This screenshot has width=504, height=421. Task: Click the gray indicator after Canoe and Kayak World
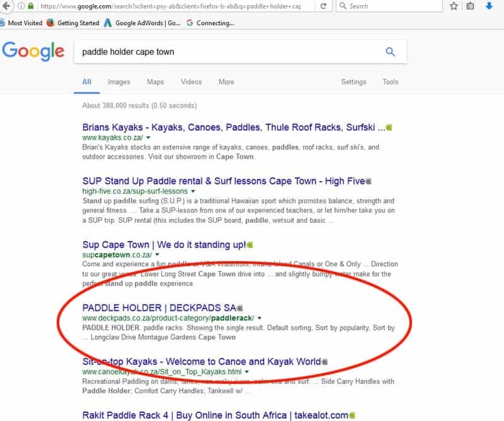tap(324, 362)
